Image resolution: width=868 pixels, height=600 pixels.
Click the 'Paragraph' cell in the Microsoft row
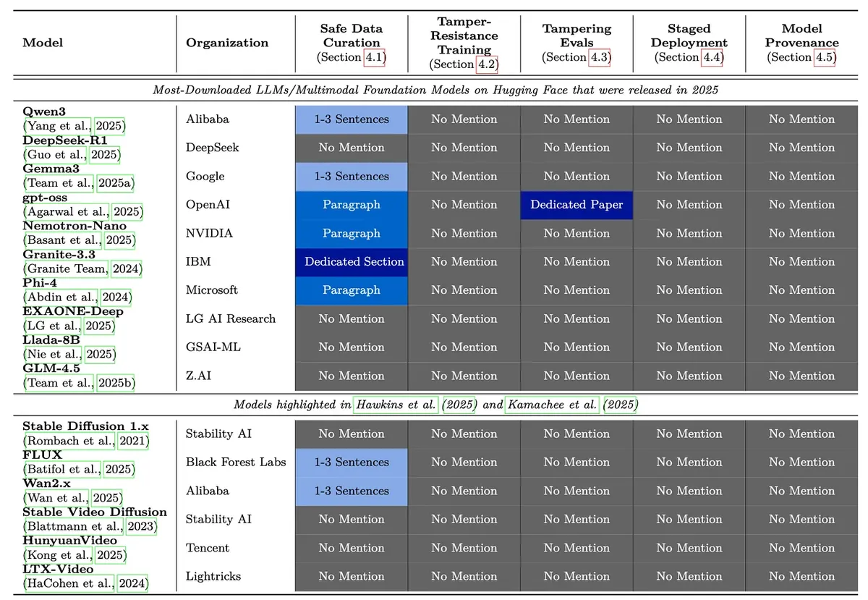(352, 290)
